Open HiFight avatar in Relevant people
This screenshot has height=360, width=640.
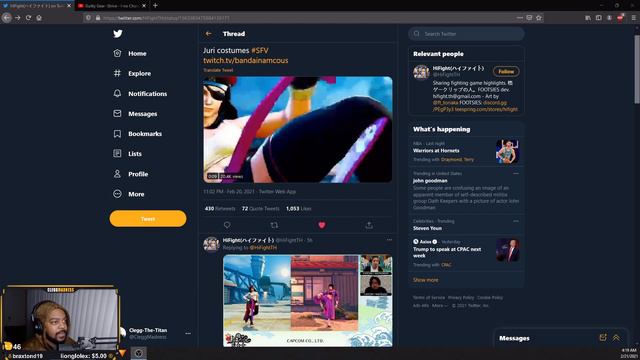tap(421, 73)
